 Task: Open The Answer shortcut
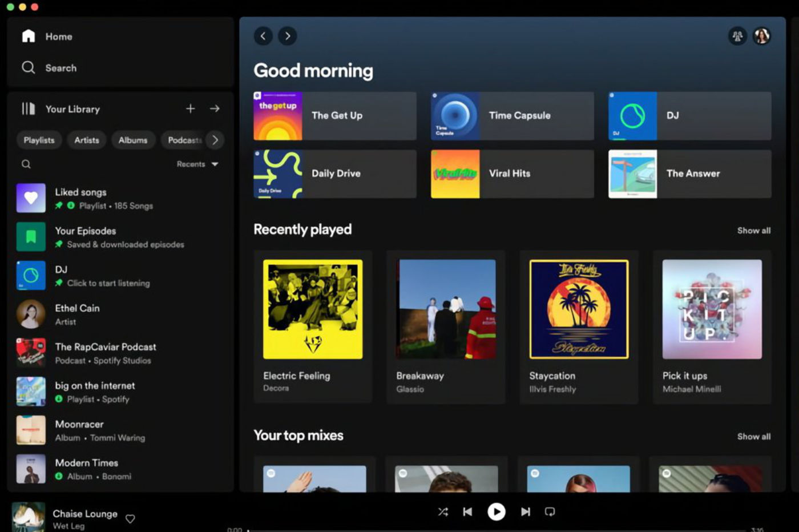[690, 174]
